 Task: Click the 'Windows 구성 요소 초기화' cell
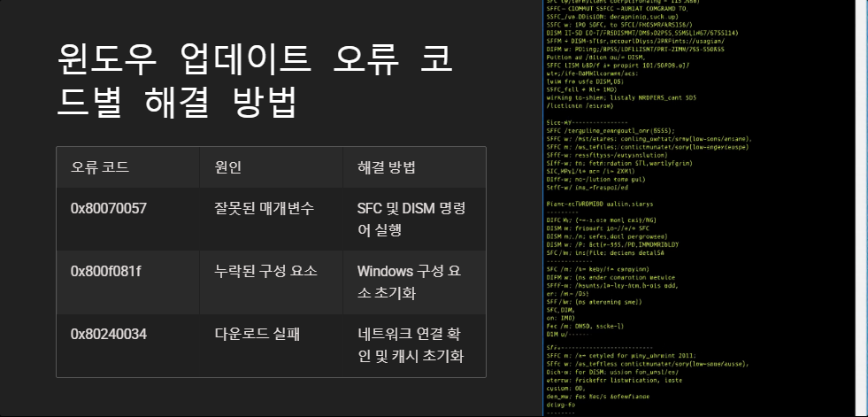(x=414, y=282)
